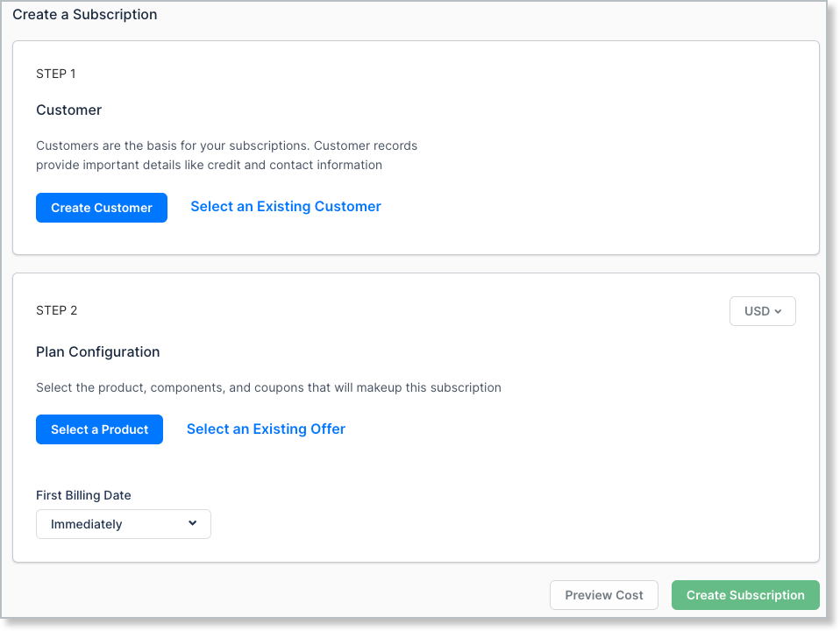Image resolution: width=840 pixels, height=631 pixels.
Task: Click the STEP 1 label
Action: [x=56, y=74]
